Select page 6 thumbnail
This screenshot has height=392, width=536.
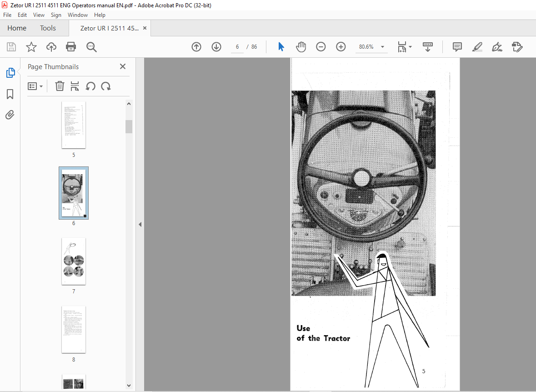coord(74,193)
